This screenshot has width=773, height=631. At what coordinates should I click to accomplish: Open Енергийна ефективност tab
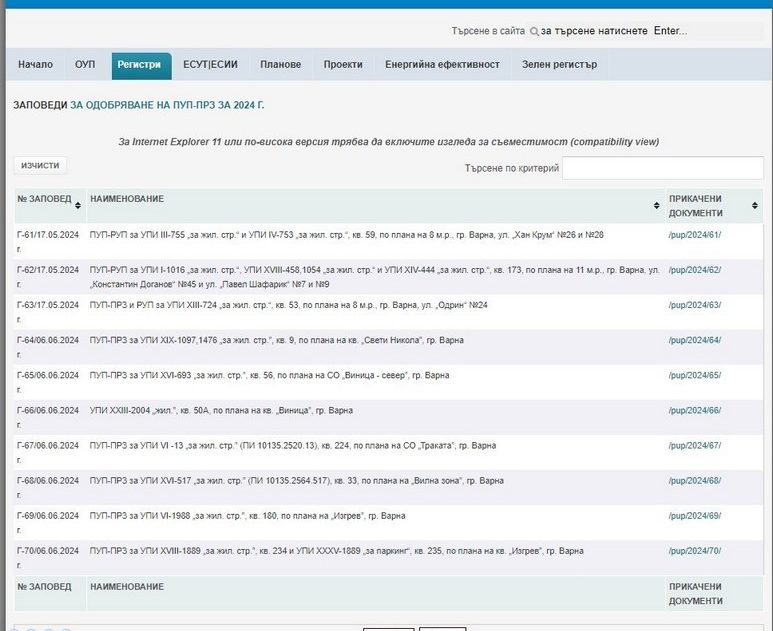click(x=442, y=65)
